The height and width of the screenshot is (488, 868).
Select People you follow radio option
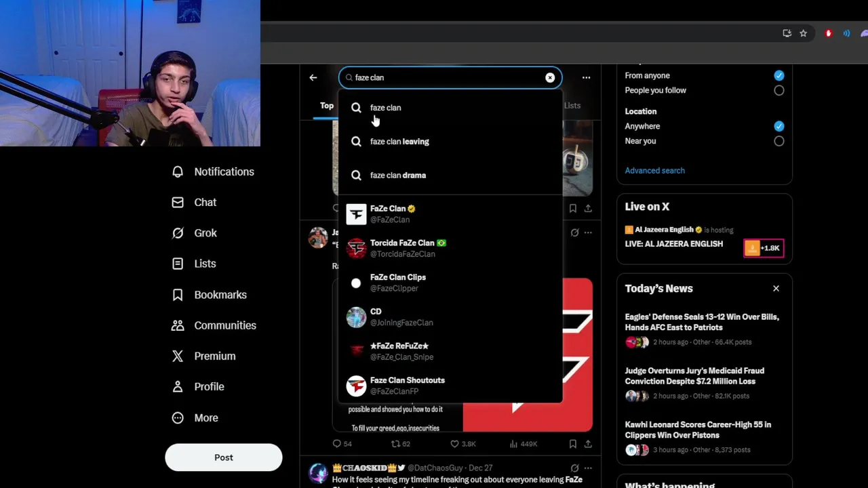click(779, 90)
